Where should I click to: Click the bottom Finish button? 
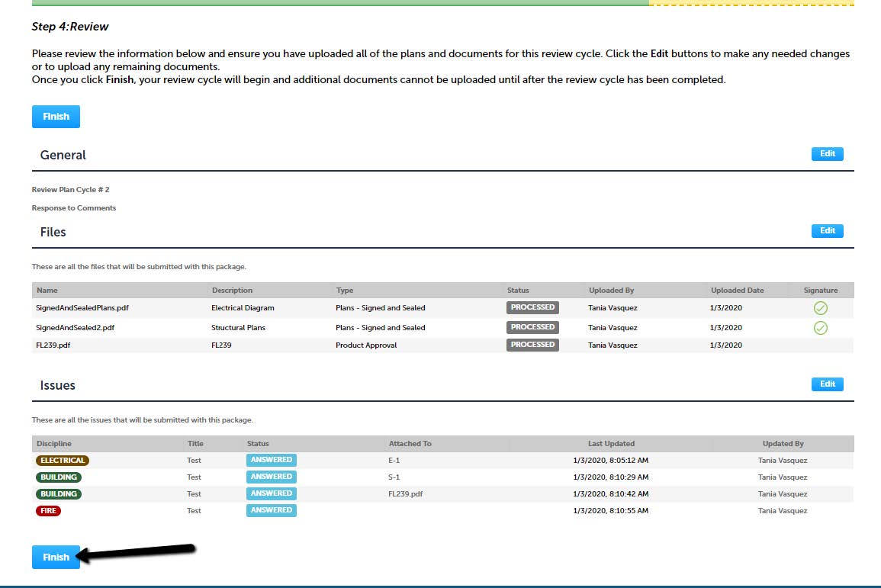coord(56,557)
